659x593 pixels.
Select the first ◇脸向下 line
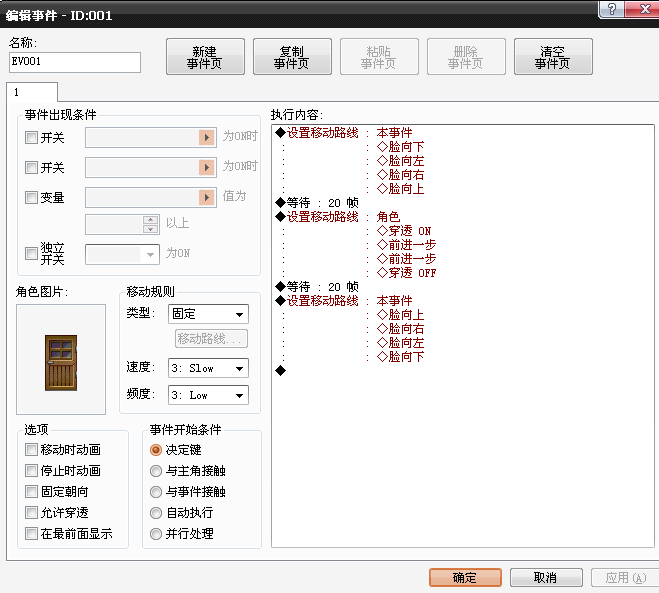(400, 147)
